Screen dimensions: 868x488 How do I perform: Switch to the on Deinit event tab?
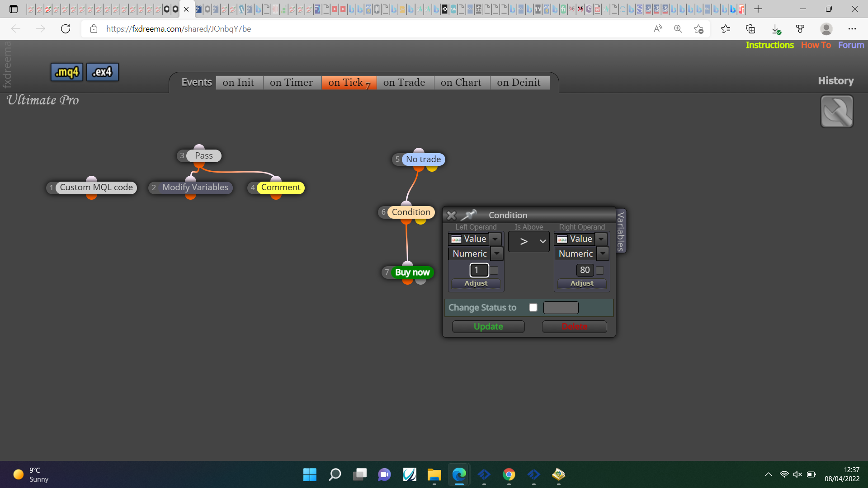519,83
